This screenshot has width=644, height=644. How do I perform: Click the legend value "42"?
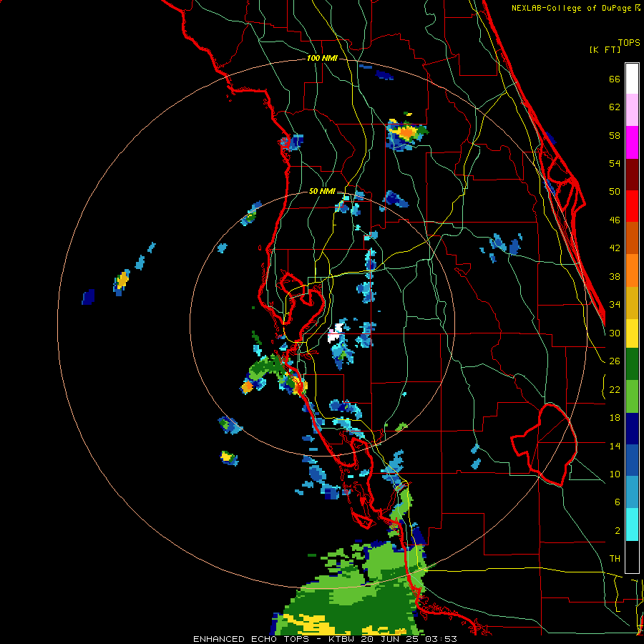[615, 248]
